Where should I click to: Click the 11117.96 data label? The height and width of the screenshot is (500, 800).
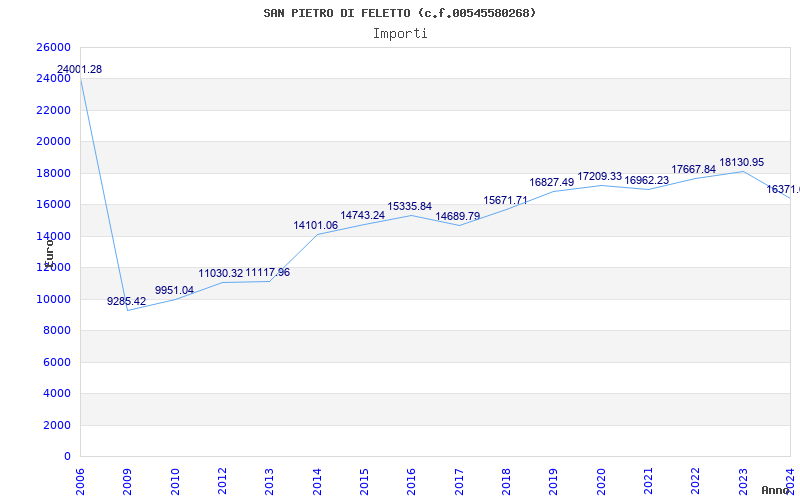point(268,272)
